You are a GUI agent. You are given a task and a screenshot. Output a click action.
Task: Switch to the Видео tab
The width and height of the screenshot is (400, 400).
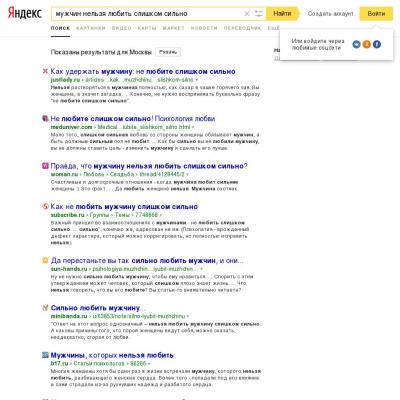tap(121, 28)
